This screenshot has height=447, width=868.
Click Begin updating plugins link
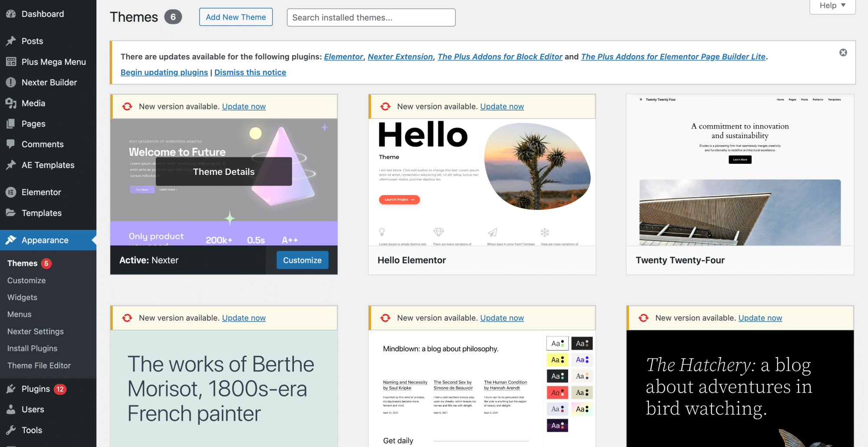pos(164,72)
